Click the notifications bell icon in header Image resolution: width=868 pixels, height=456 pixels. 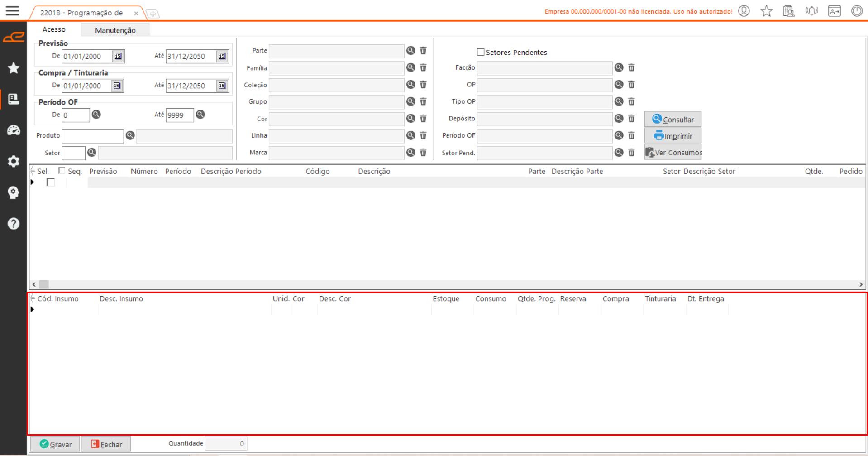click(811, 11)
